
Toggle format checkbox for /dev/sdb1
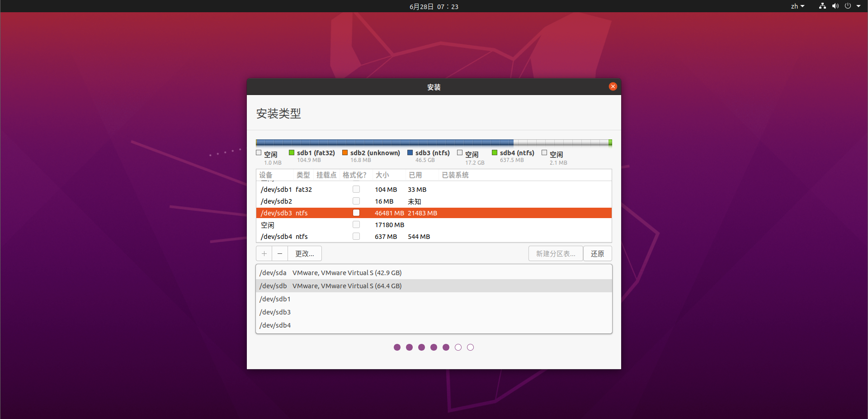[x=356, y=190]
